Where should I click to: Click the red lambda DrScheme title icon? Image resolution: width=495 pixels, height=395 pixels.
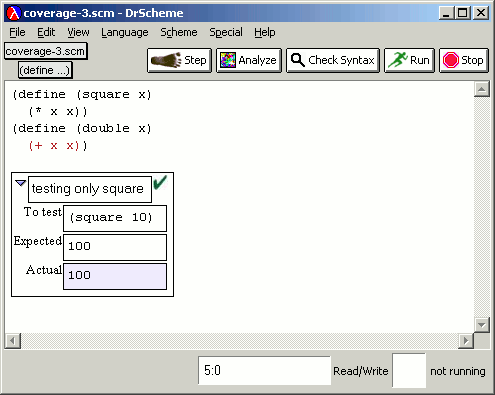14,13
